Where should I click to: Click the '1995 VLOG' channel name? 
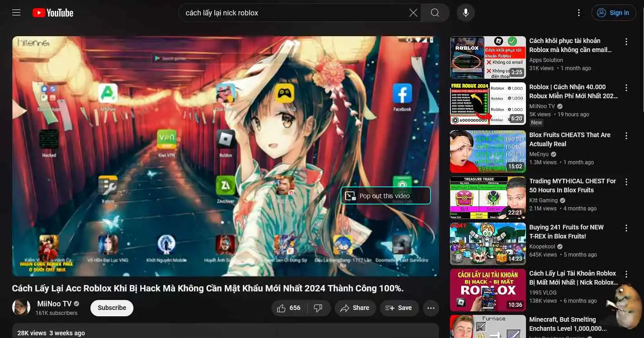tap(543, 293)
